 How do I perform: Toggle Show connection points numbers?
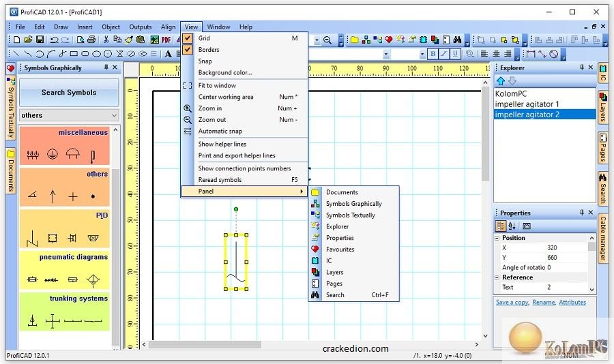pos(243,168)
